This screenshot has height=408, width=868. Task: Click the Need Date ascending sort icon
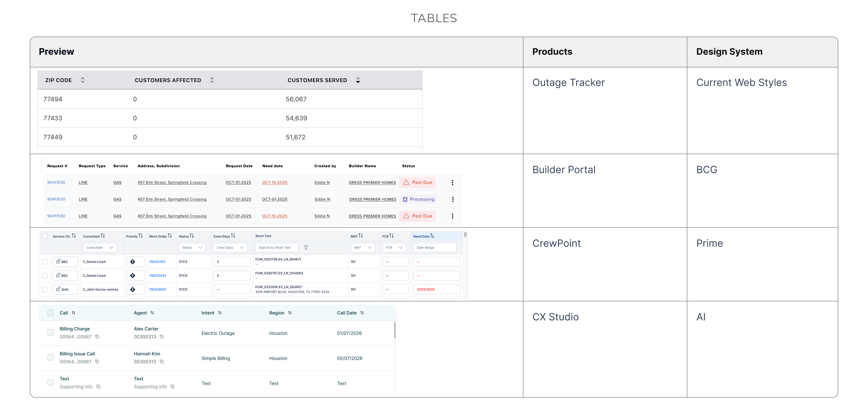pyautogui.click(x=432, y=236)
